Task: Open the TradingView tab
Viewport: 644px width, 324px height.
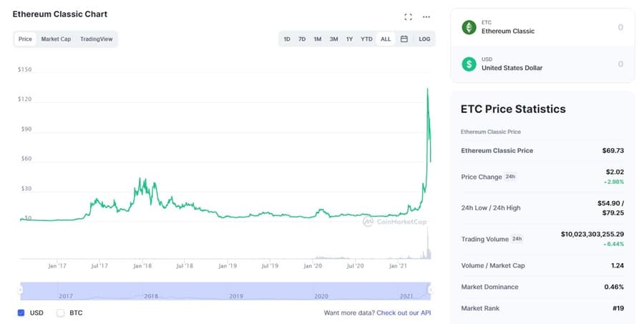Action: [96, 39]
